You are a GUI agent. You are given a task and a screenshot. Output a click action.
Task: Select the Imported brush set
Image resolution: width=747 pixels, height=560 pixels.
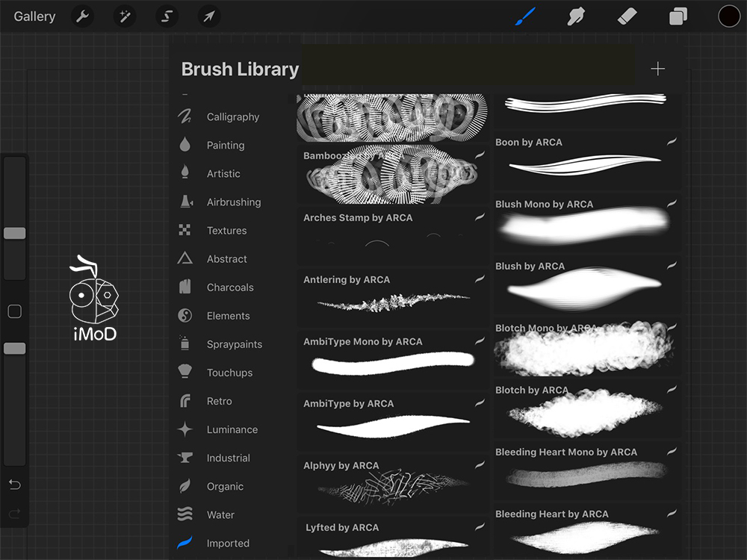[228, 544]
